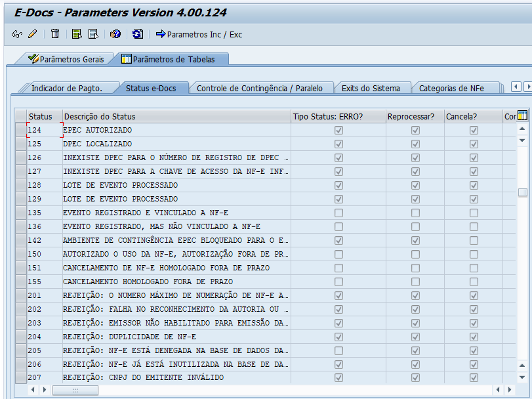Click the trash can delete icon
The width and height of the screenshot is (532, 399).
click(55, 34)
